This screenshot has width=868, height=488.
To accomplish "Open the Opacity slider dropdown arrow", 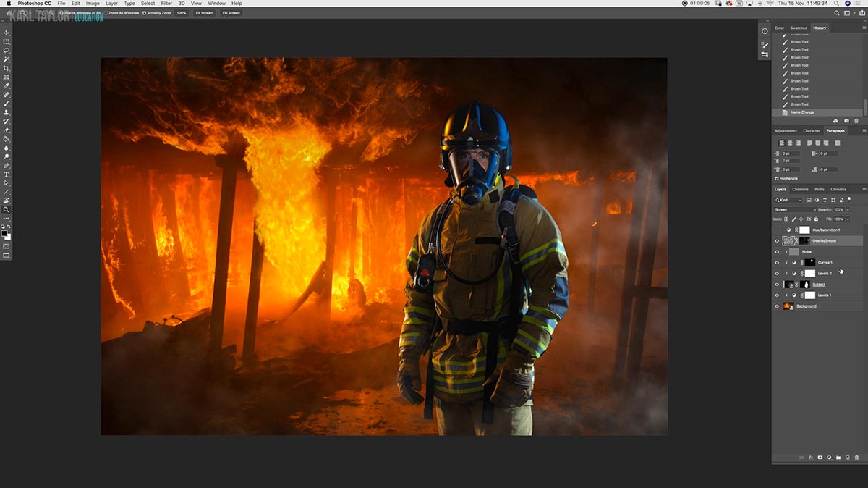I will (x=848, y=209).
